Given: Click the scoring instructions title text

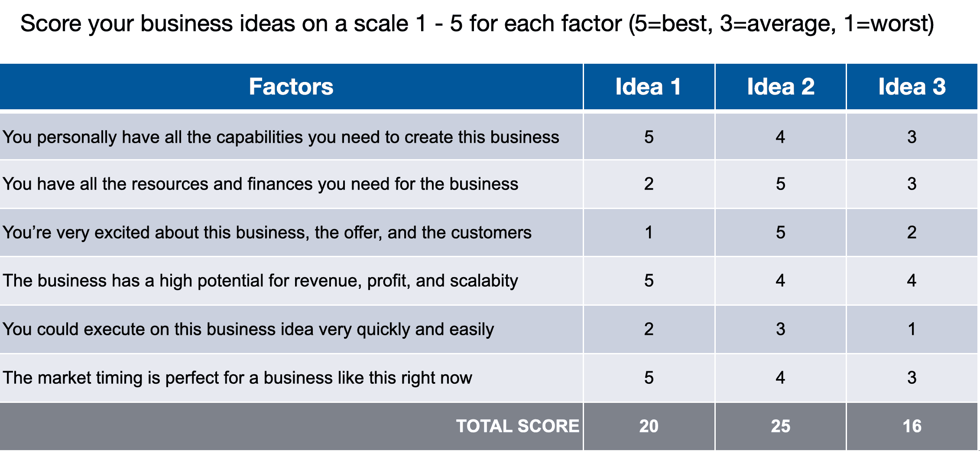Looking at the screenshot, I should tap(477, 24).
